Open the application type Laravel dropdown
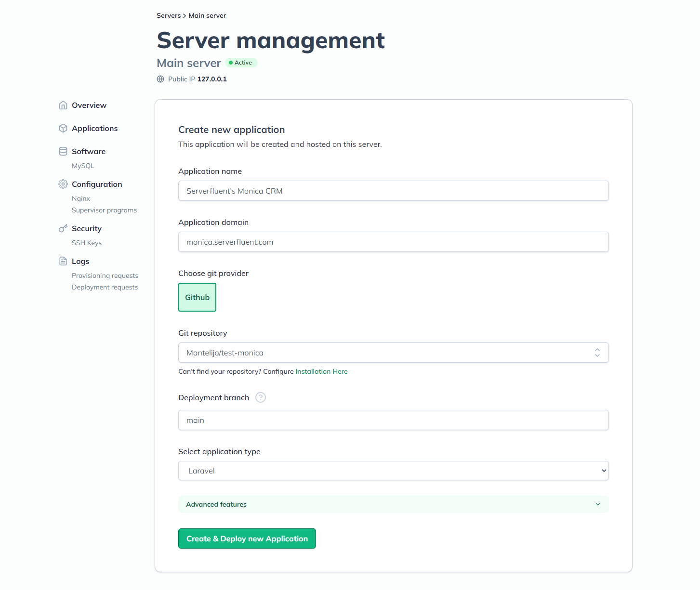This screenshot has height=590, width=700. coord(393,471)
